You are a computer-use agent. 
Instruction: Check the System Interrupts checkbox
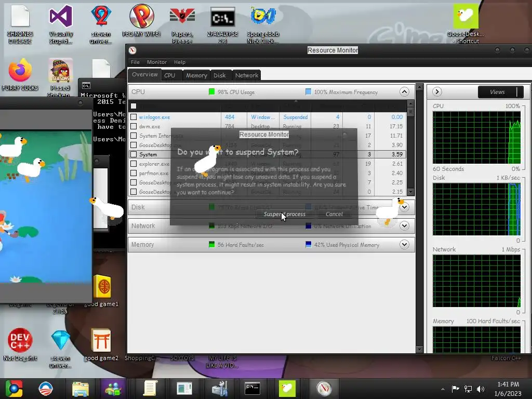point(134,136)
